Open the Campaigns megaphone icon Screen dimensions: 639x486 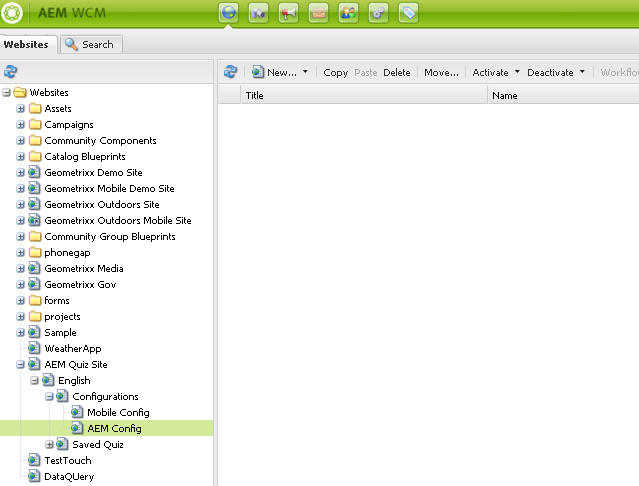pos(289,13)
